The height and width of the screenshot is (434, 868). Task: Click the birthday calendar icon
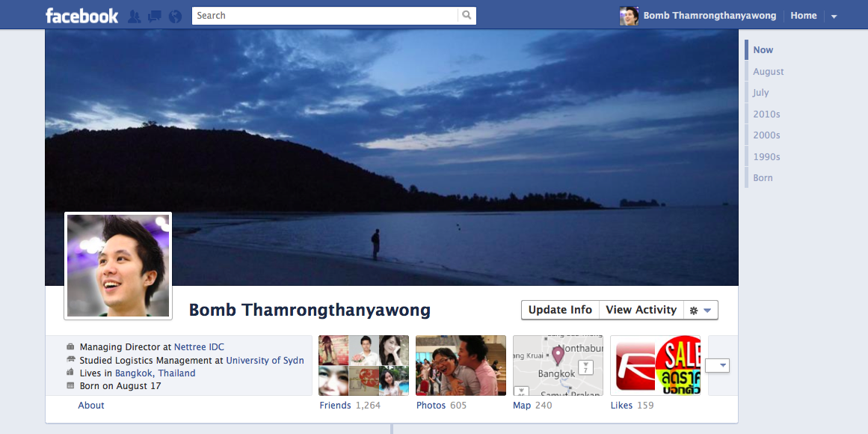coord(70,386)
